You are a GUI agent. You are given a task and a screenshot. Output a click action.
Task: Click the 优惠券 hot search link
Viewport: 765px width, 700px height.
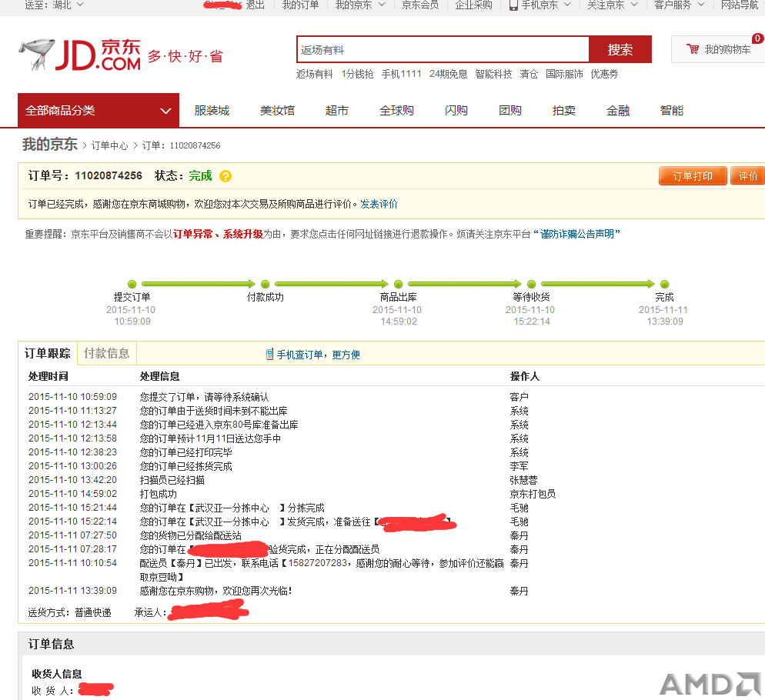click(x=604, y=74)
